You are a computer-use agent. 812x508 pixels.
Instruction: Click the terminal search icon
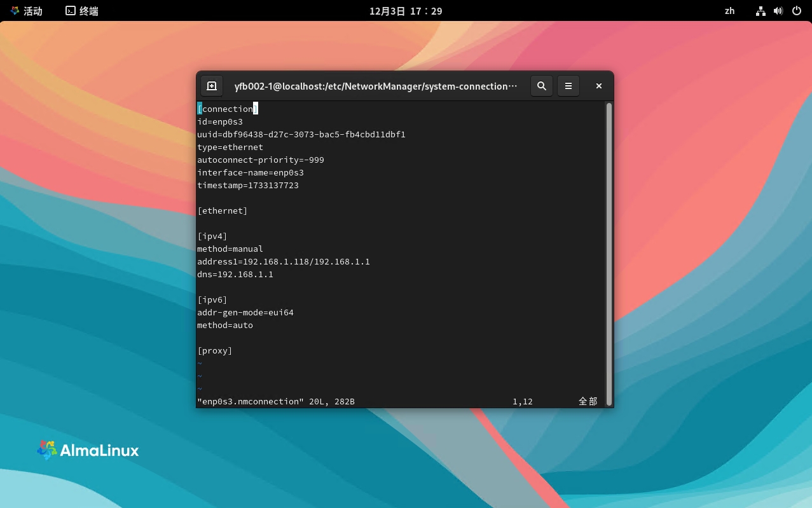tap(541, 86)
